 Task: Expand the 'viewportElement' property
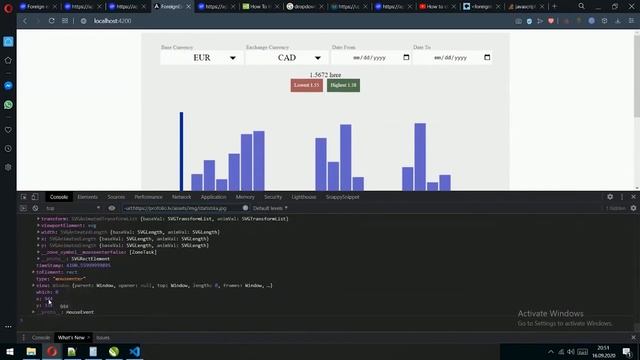[x=38, y=225]
